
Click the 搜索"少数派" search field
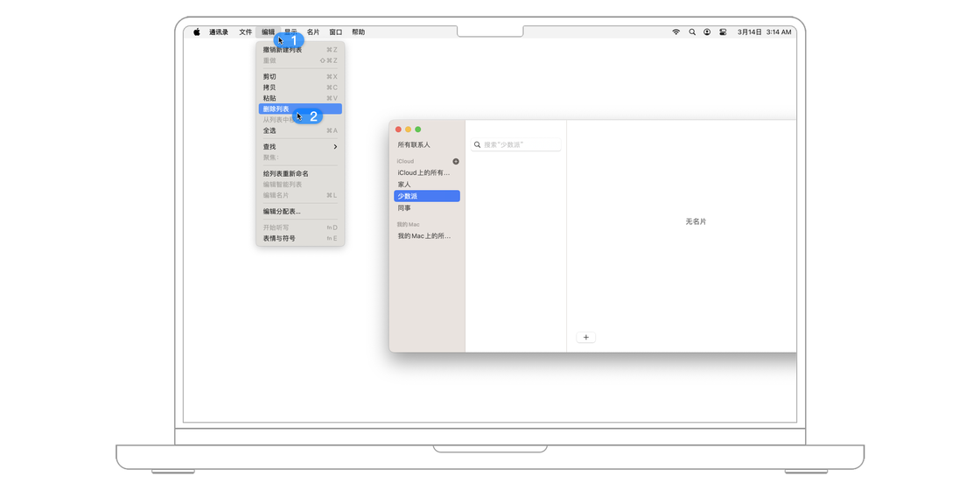pos(516,144)
